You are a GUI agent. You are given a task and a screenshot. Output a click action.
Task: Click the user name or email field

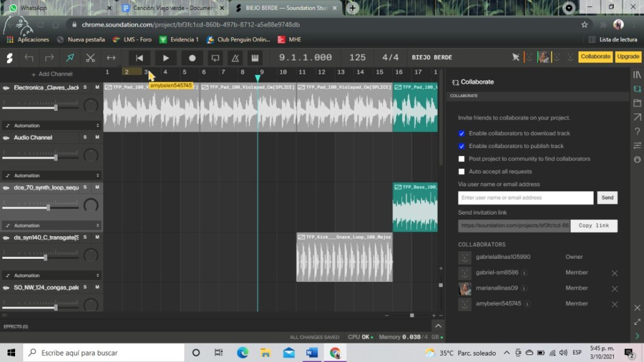(x=525, y=198)
